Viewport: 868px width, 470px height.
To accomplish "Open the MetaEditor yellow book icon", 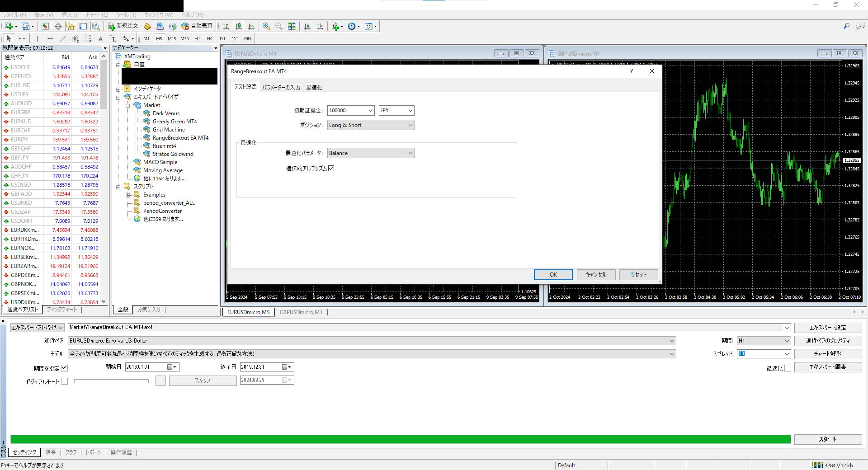I will tap(147, 26).
